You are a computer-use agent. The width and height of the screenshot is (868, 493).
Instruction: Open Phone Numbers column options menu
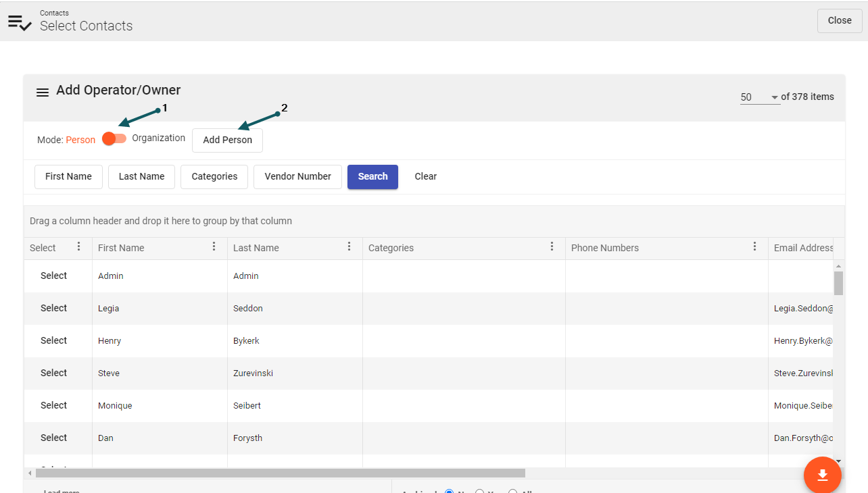point(754,247)
